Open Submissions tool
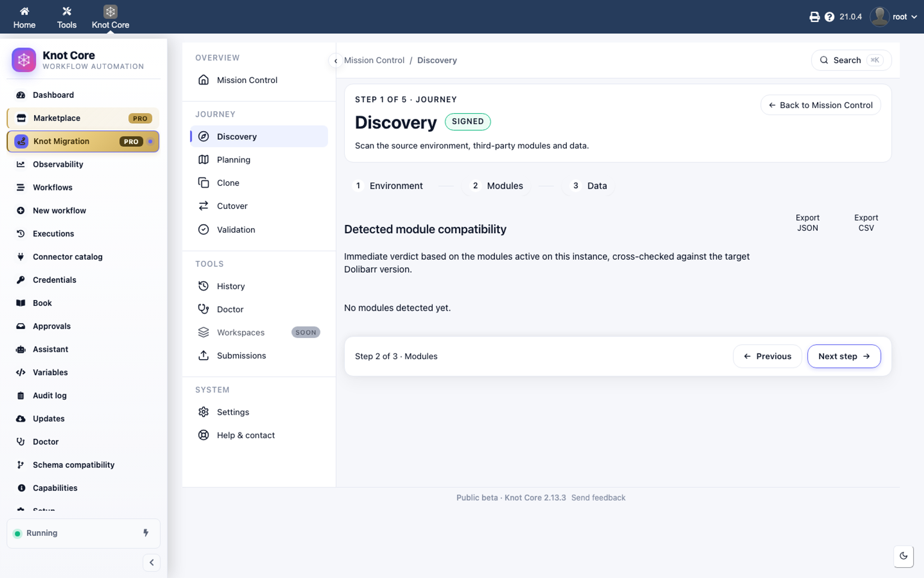This screenshot has height=578, width=924. click(x=259, y=355)
